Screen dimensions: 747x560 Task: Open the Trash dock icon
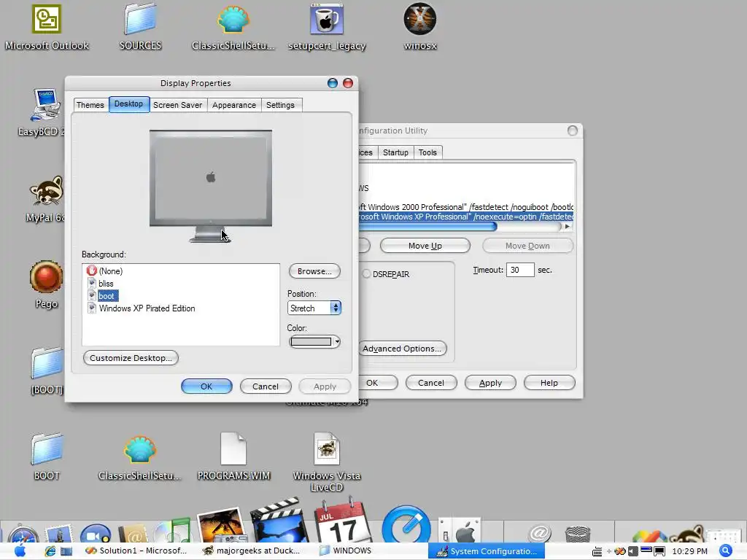tap(578, 534)
